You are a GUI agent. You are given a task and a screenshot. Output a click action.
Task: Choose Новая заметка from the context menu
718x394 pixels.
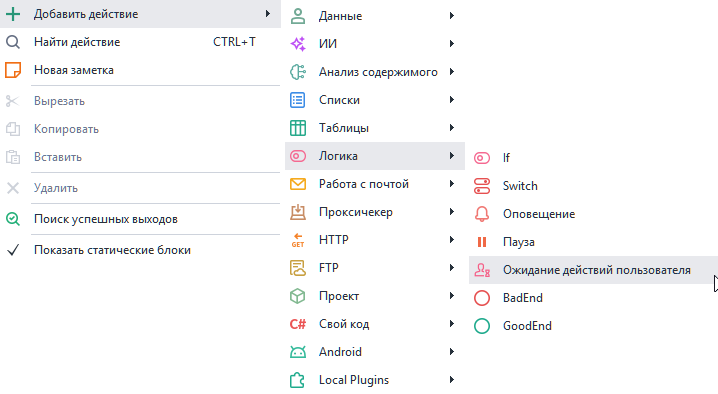tap(140, 70)
